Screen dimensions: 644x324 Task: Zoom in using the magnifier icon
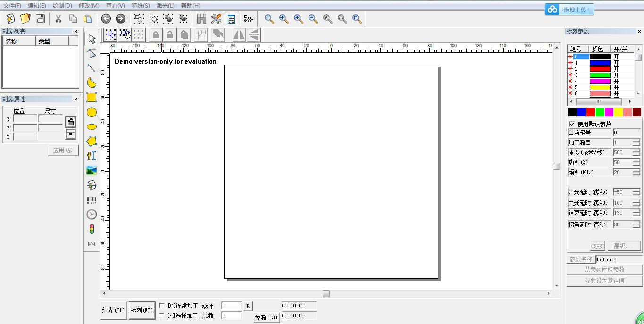[x=298, y=19]
